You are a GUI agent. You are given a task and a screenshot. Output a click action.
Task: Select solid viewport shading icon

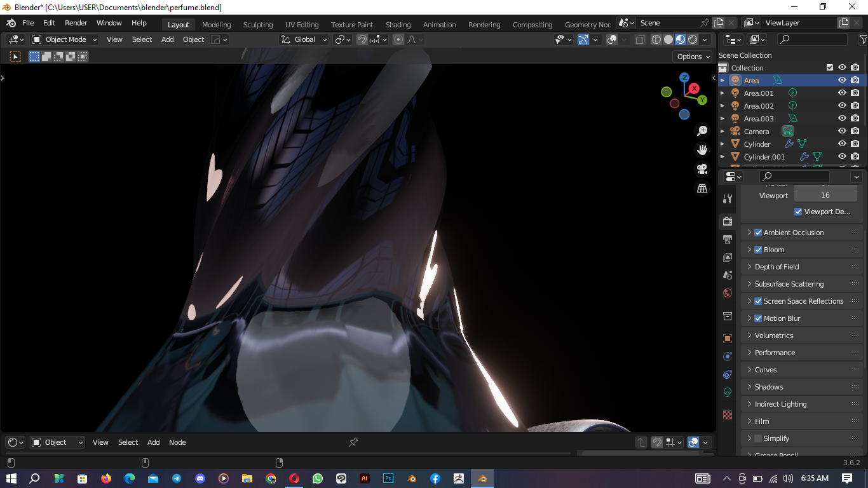tap(668, 39)
